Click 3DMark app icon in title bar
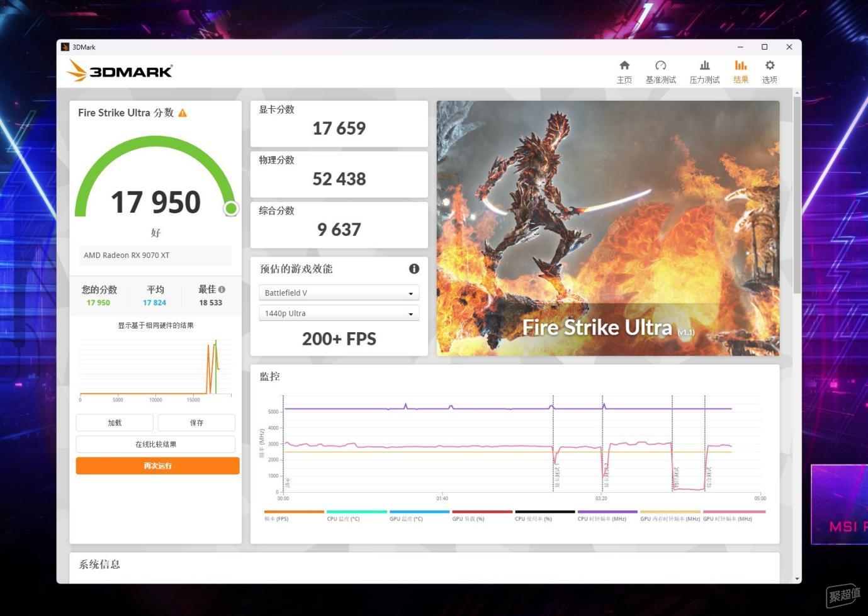 pyautogui.click(x=65, y=47)
